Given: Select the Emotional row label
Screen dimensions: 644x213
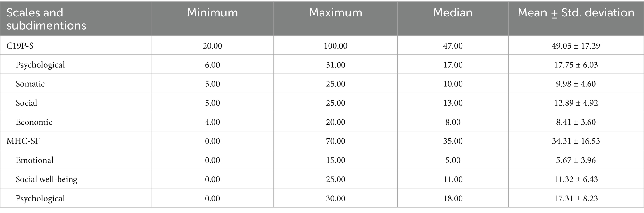Looking at the screenshot, I should point(35,160).
